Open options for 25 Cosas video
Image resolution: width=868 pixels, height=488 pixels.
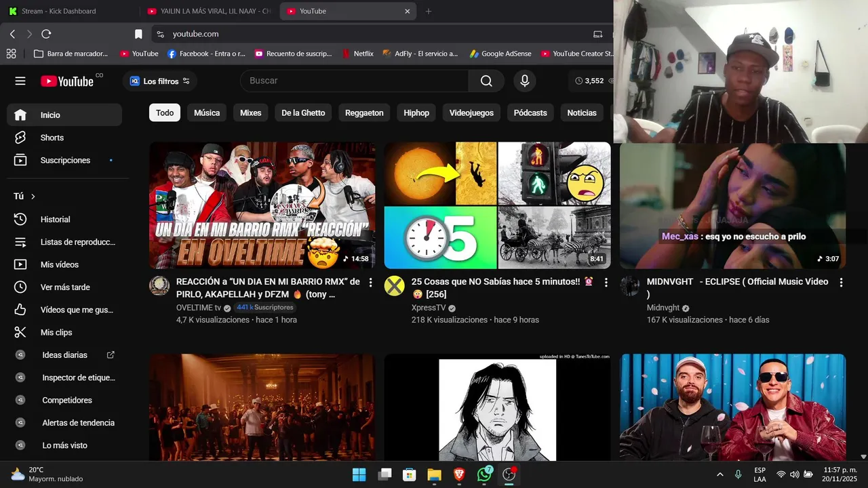coord(606,282)
